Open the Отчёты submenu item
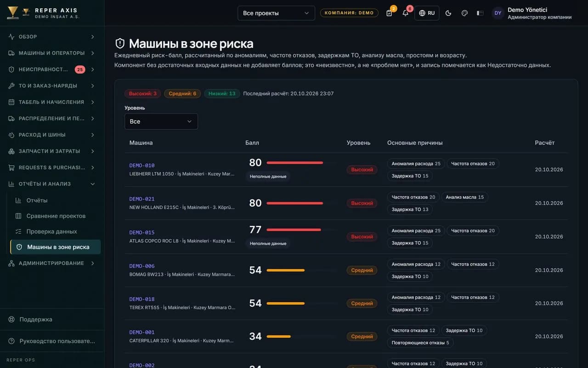 click(x=56, y=201)
